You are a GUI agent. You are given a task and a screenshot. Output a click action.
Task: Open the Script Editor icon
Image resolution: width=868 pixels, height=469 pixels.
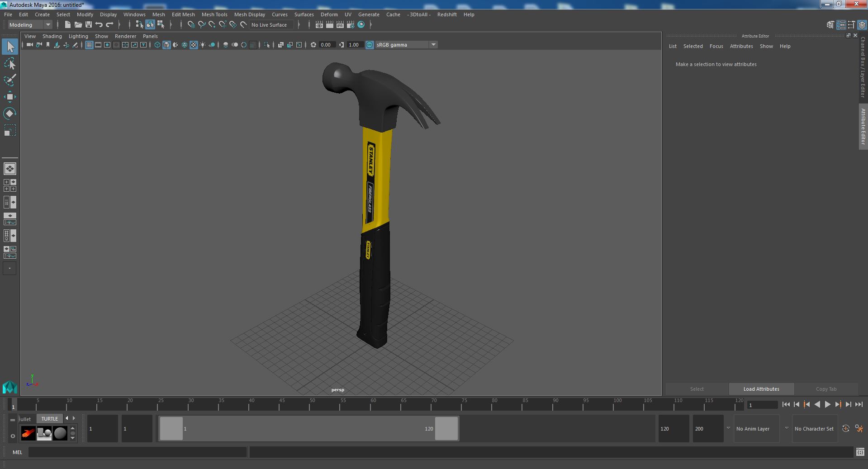click(860, 452)
